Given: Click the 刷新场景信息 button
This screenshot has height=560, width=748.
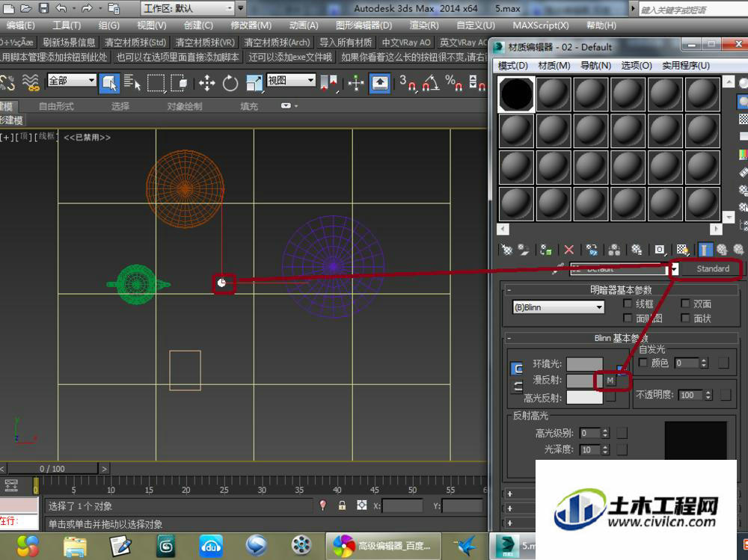Looking at the screenshot, I should click(x=69, y=43).
